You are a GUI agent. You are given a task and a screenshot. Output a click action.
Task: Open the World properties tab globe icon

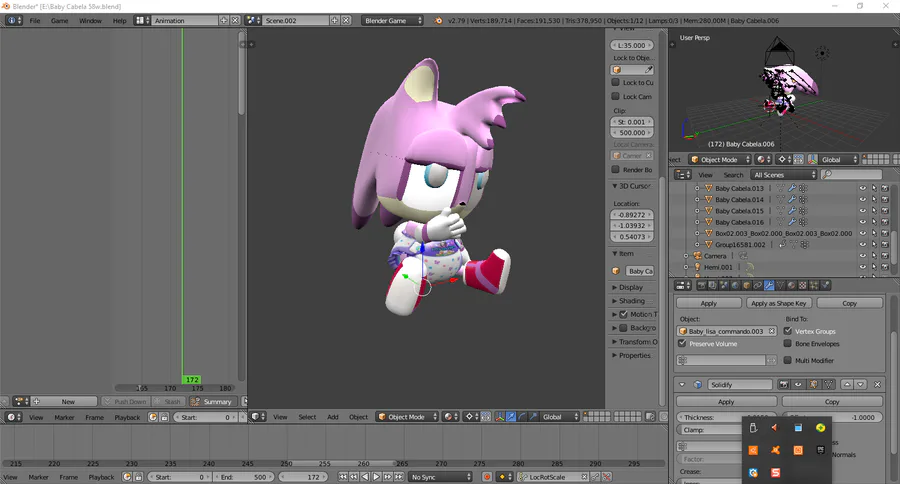tap(735, 285)
